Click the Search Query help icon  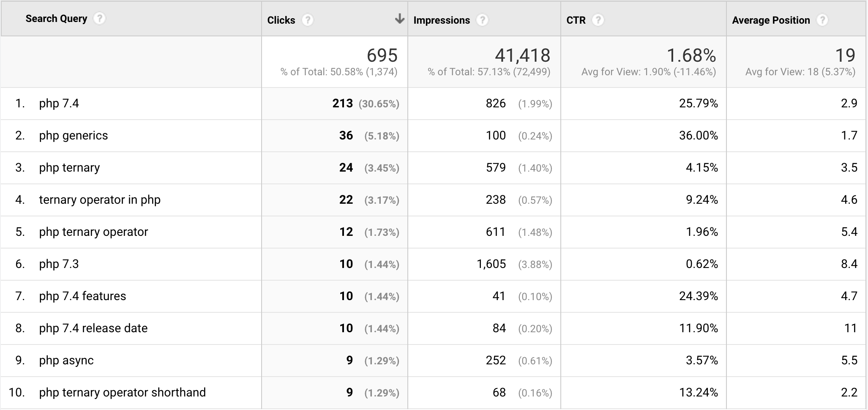100,19
